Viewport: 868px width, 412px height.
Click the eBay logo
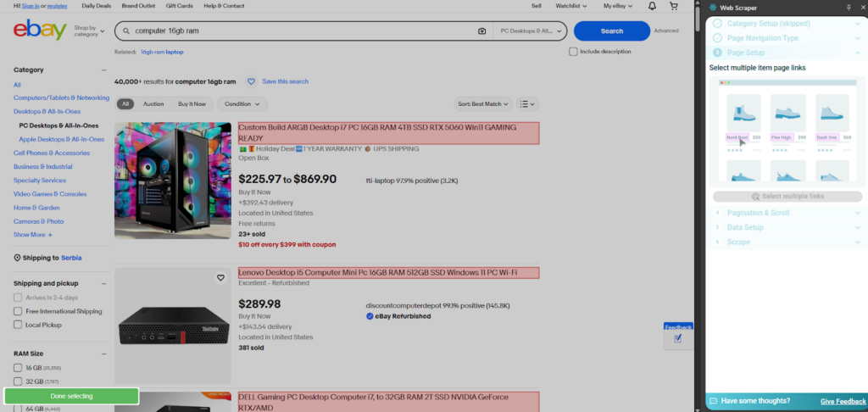(x=40, y=30)
